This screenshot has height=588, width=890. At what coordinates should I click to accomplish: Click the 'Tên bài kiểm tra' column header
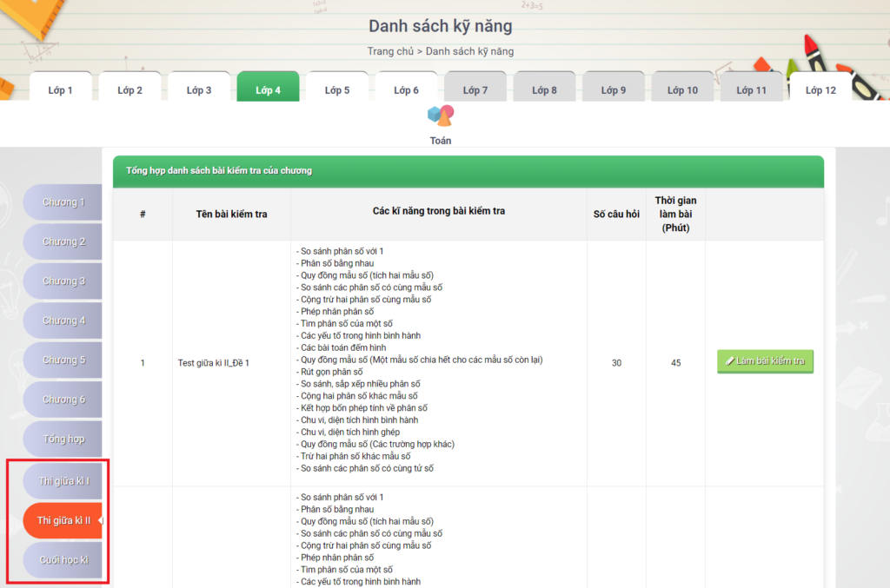tap(231, 215)
